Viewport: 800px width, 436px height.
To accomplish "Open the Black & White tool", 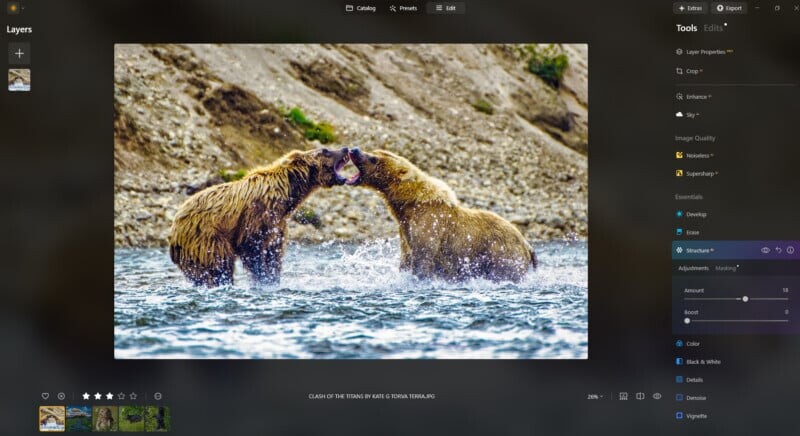I will pyautogui.click(x=703, y=361).
